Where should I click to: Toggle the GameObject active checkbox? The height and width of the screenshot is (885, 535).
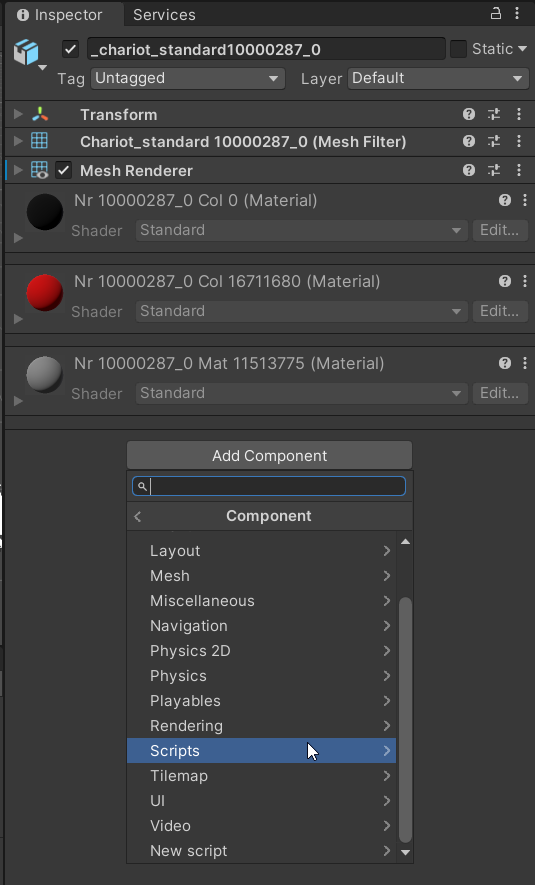point(70,50)
